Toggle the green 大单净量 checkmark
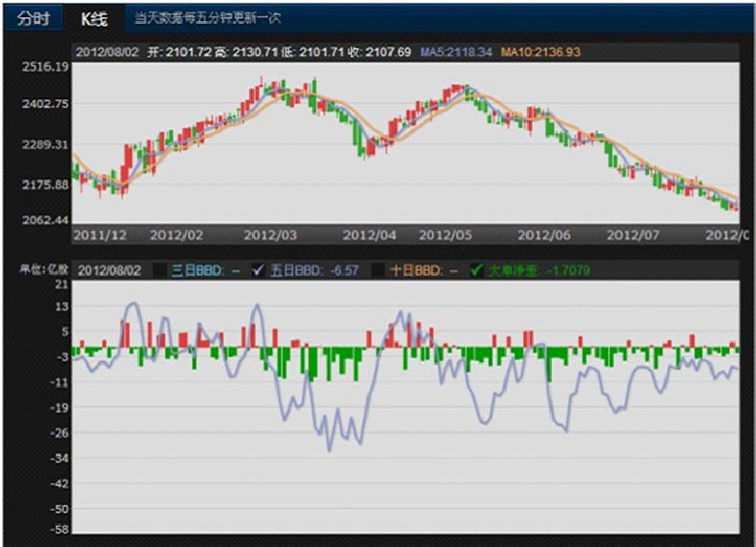This screenshot has height=547, width=756. pos(476,271)
